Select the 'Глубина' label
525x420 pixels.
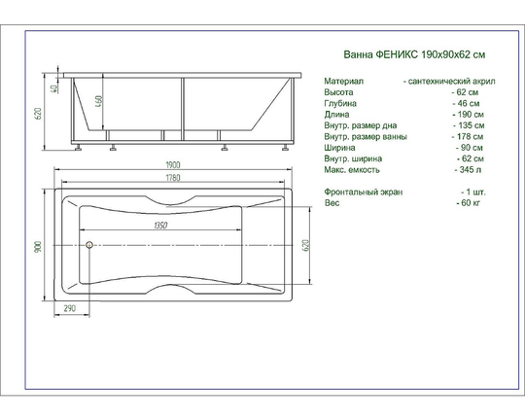[340, 103]
